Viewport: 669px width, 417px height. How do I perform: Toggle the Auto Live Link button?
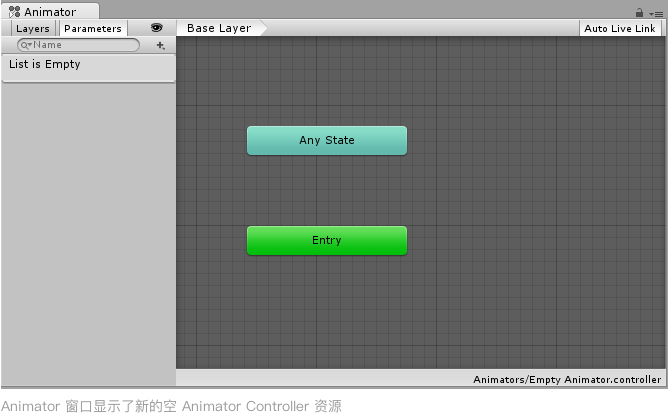tap(620, 29)
